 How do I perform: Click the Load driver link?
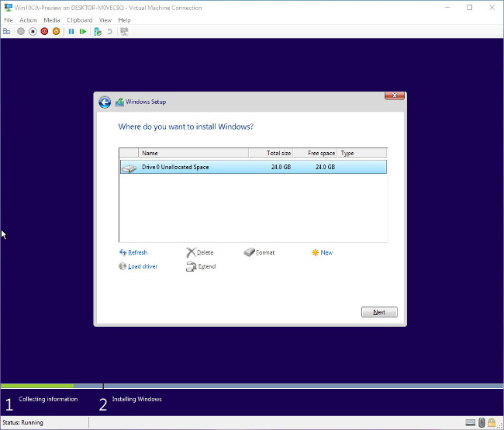[x=138, y=266]
